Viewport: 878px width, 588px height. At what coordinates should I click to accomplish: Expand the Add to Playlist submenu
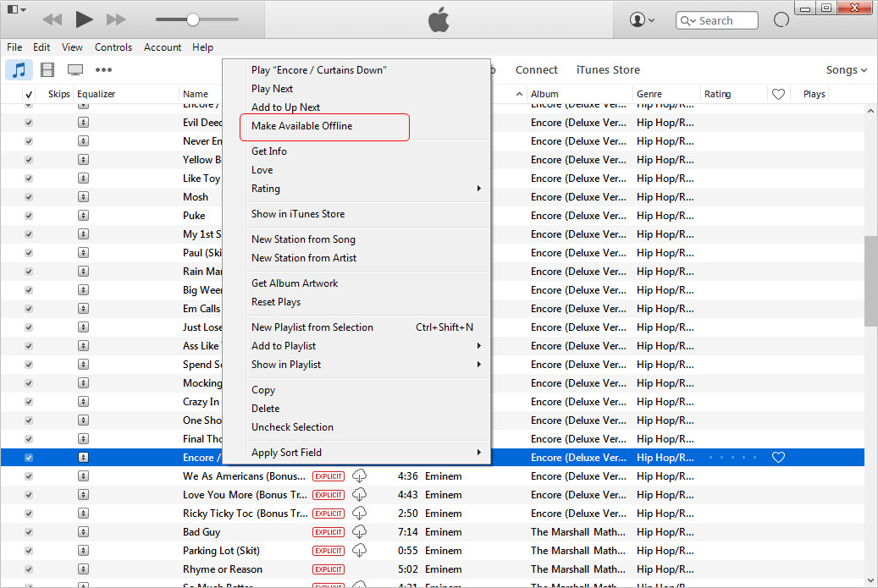(x=367, y=346)
